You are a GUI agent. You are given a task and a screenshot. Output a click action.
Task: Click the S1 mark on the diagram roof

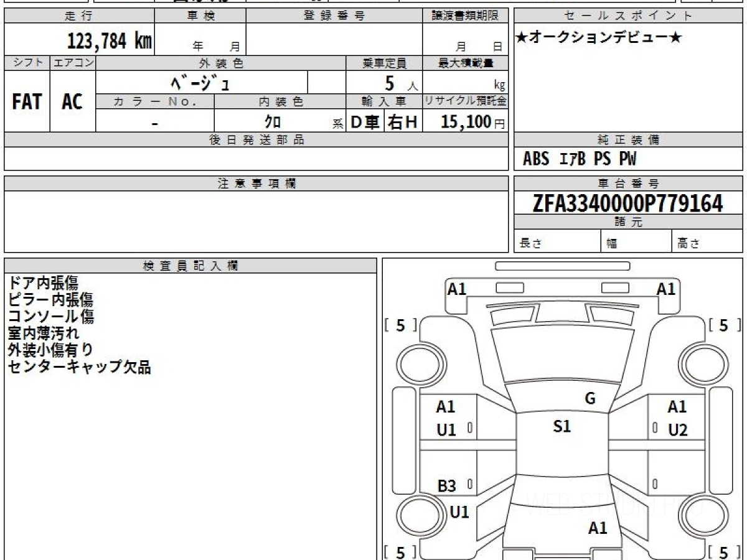(561, 427)
